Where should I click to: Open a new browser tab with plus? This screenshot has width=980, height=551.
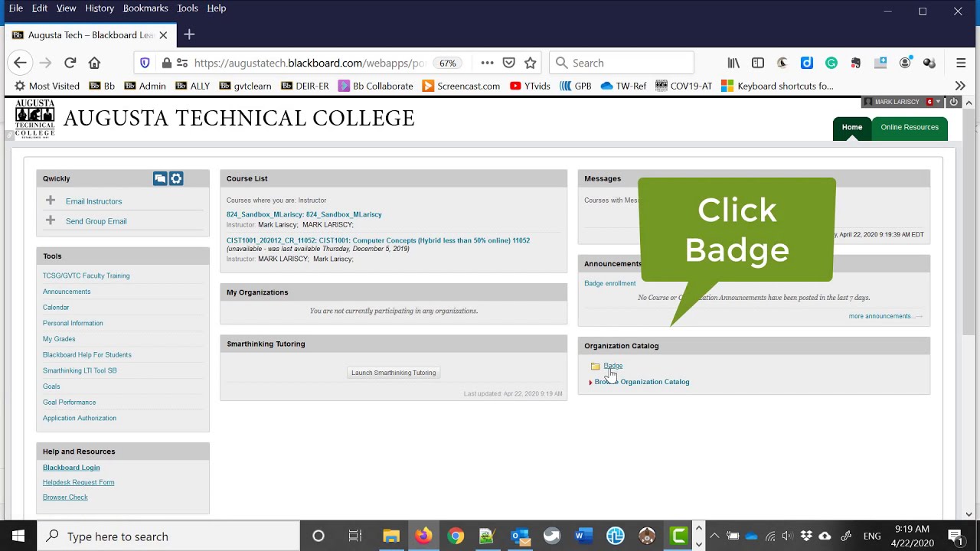(189, 34)
